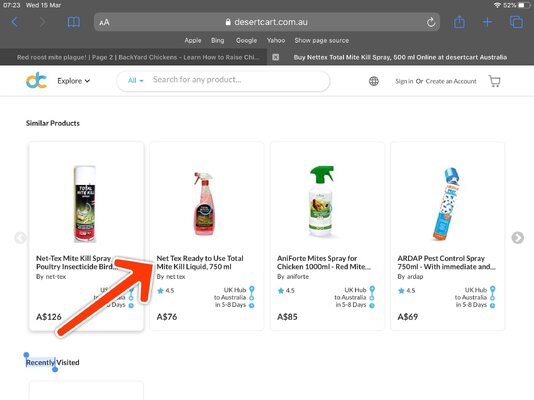Close the desertcart tab with X
Image resolution: width=534 pixels, height=400 pixels.
point(276,57)
